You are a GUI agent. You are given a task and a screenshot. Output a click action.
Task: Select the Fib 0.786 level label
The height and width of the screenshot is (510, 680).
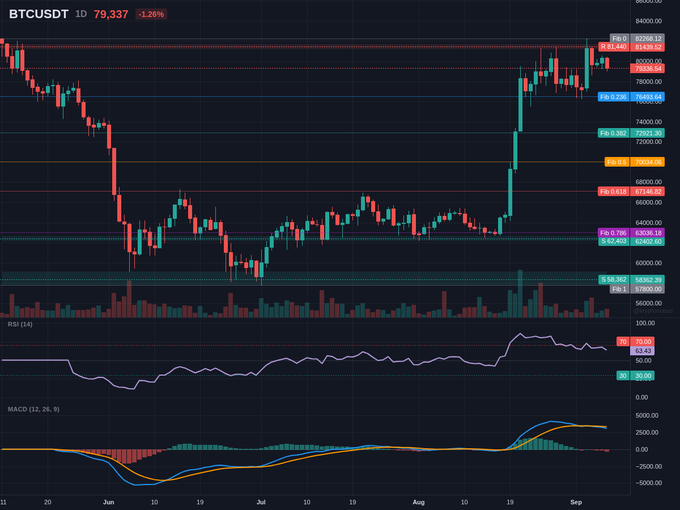[x=614, y=233]
